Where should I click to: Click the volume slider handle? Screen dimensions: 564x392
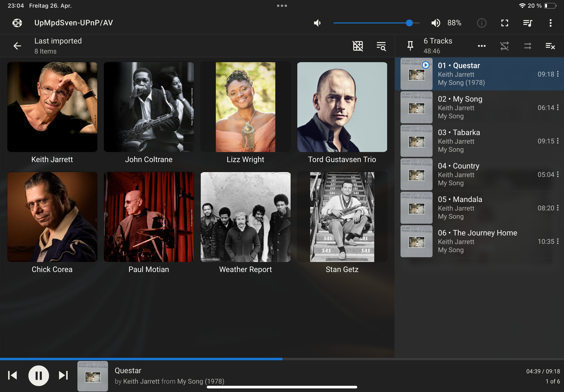coord(409,23)
